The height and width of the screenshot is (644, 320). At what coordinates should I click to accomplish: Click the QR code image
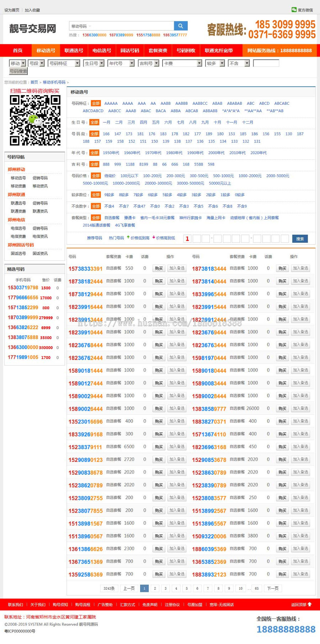35,121
